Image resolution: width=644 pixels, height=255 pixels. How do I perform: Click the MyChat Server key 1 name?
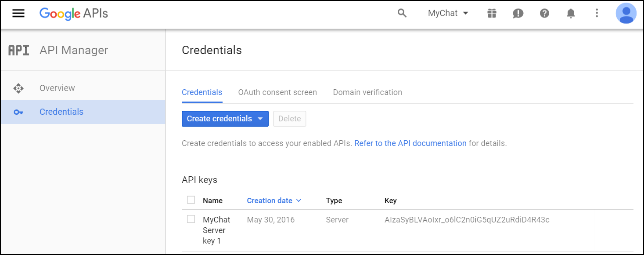pyautogui.click(x=216, y=230)
